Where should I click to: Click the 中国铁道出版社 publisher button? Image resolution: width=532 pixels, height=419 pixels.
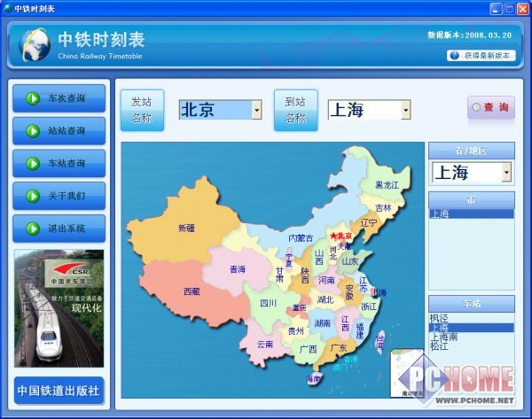[59, 391]
